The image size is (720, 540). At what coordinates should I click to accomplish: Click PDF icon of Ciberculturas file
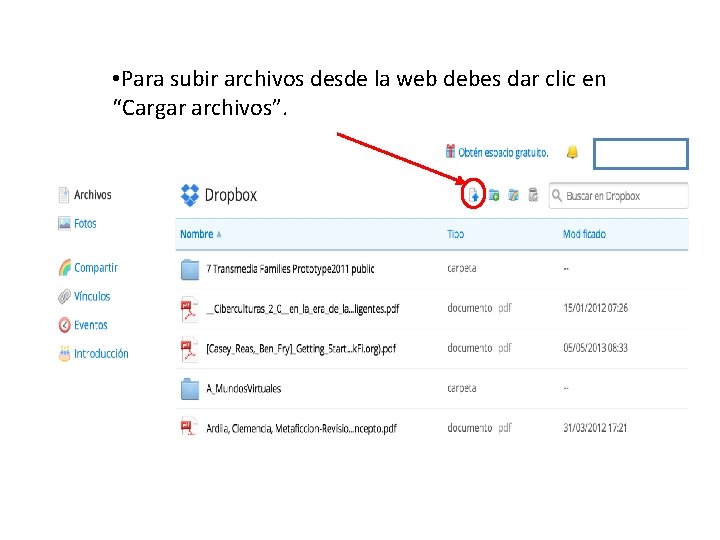189,309
